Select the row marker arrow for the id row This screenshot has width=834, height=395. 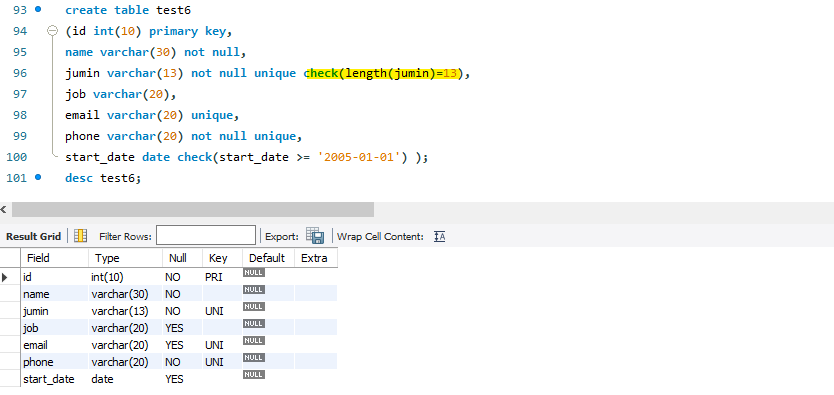pyautogui.click(x=5, y=277)
